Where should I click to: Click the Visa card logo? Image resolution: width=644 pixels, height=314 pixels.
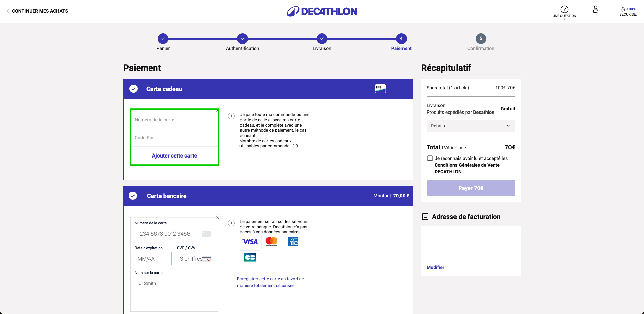pyautogui.click(x=250, y=242)
